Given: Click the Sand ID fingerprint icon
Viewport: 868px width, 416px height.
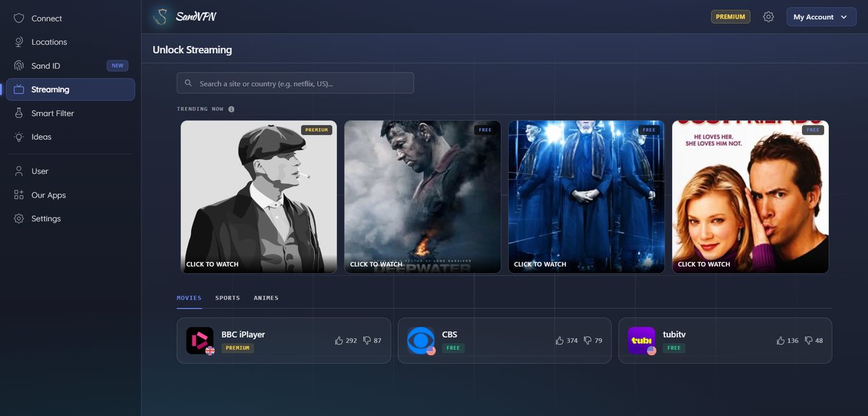Looking at the screenshot, I should (x=19, y=66).
